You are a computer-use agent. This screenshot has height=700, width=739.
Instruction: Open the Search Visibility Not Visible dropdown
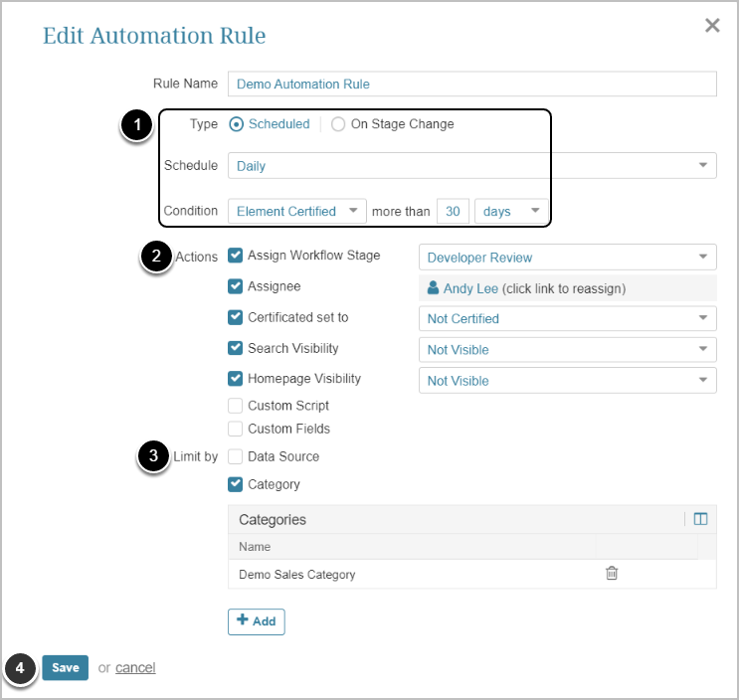pos(567,350)
